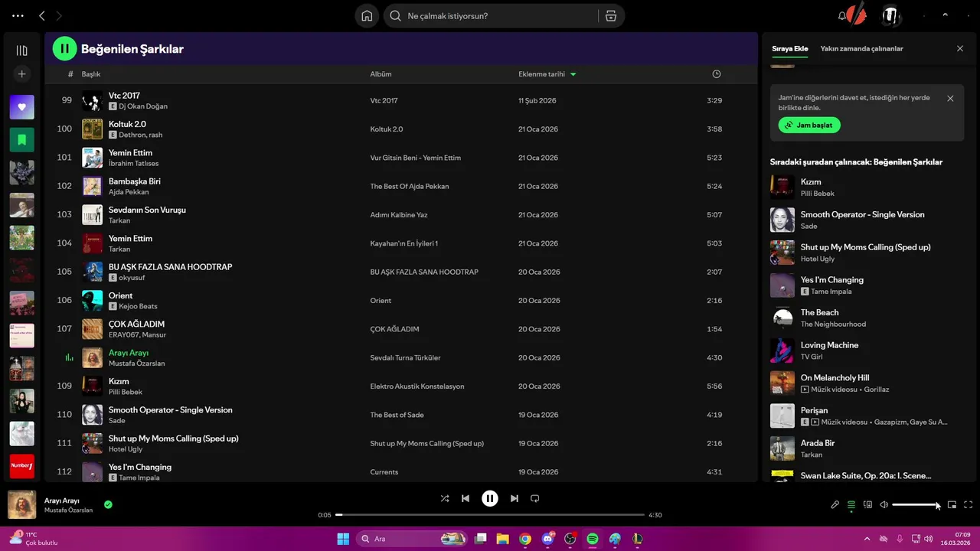Go forward with the right arrow
Image resolution: width=980 pixels, height=551 pixels.
click(59, 16)
